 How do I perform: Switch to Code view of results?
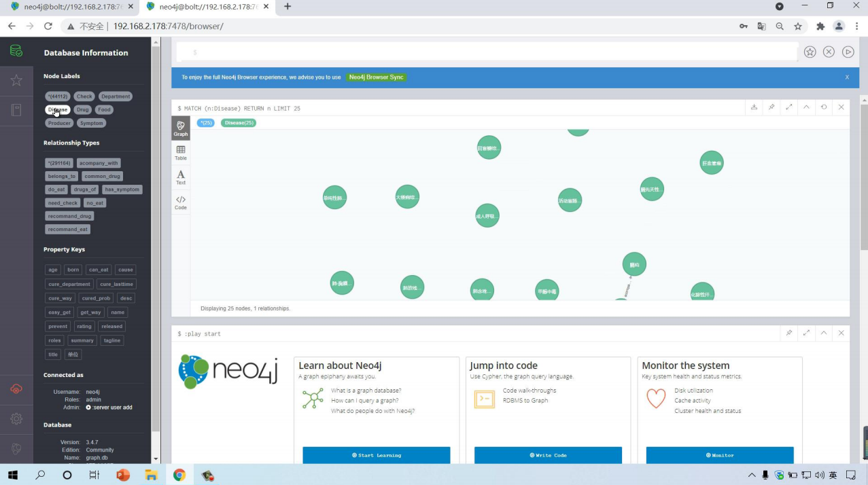pyautogui.click(x=181, y=202)
